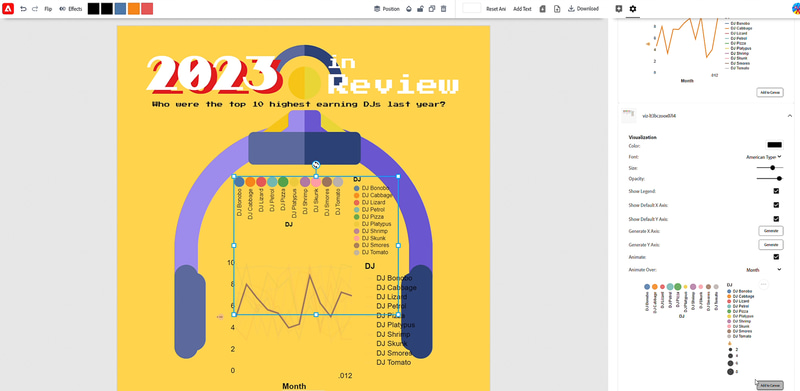The height and width of the screenshot is (391, 800).
Task: Select the second black color swatch
Action: coord(107,9)
